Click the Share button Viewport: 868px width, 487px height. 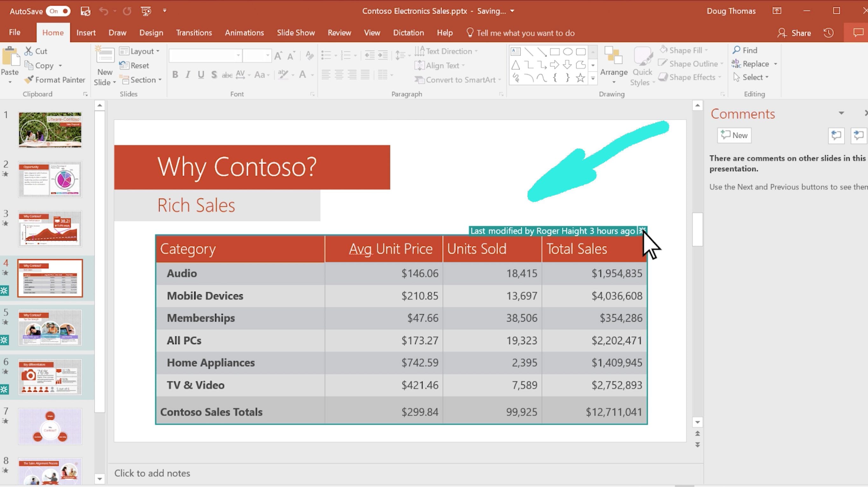tap(794, 33)
